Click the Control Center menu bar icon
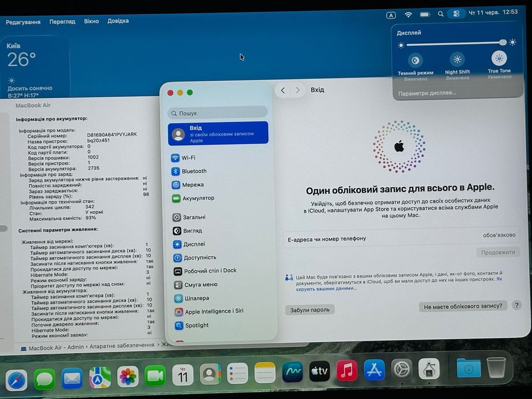This screenshot has width=532, height=399. [456, 14]
